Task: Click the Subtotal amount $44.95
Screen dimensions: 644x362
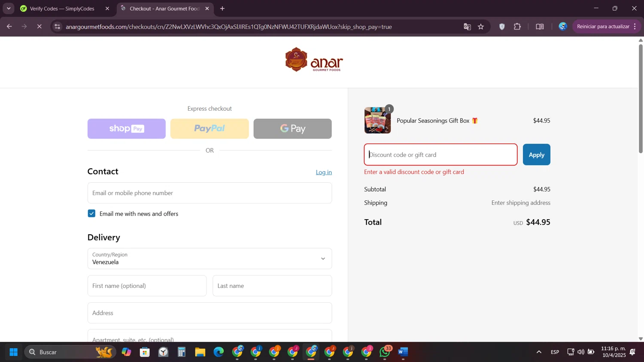Action: click(541, 189)
